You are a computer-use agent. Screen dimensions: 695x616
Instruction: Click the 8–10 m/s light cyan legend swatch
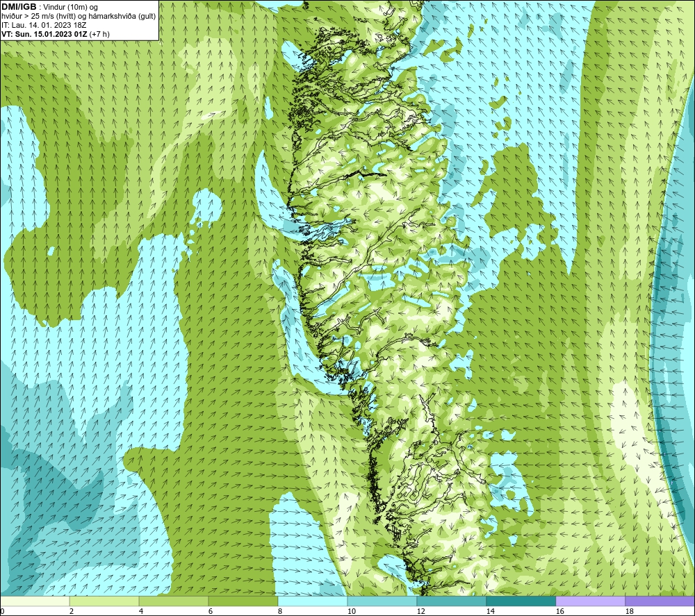(x=313, y=601)
